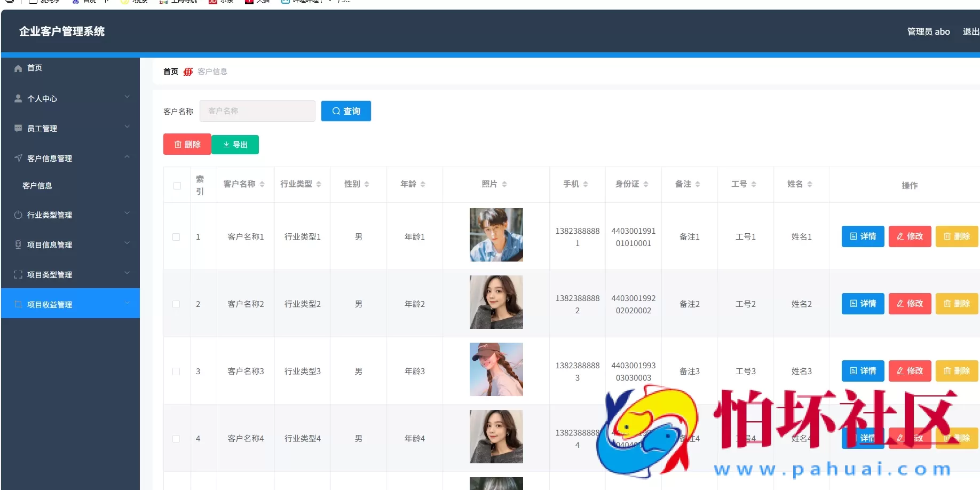Click the person icon beside 个人中心
The width and height of the screenshot is (980, 490).
pyautogui.click(x=18, y=98)
